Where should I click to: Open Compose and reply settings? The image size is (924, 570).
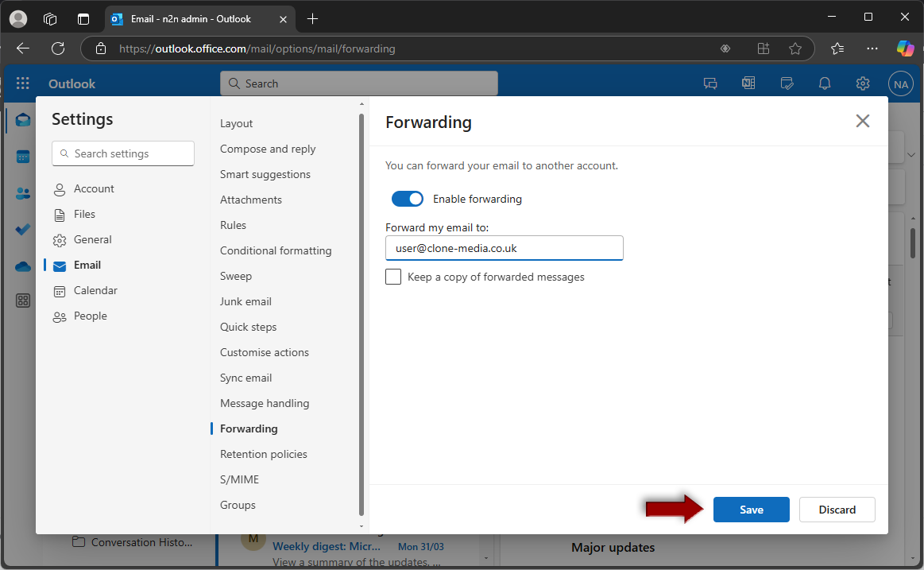(x=268, y=149)
